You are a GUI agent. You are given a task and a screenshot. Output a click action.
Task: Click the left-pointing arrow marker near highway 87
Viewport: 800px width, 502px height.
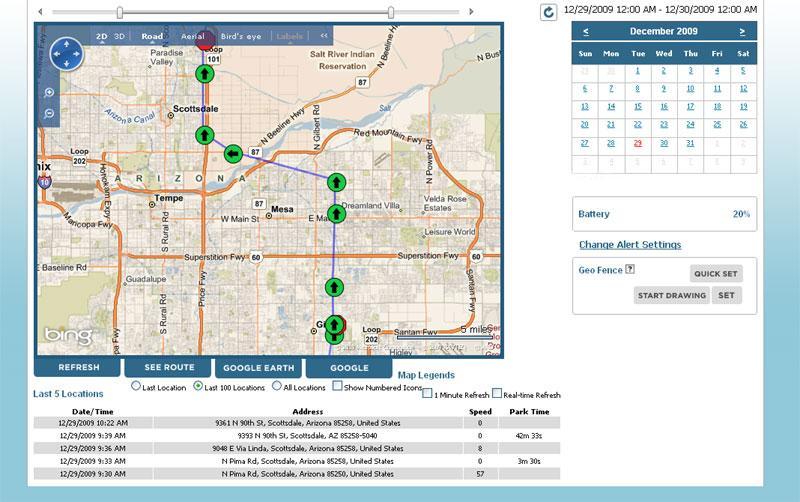tap(233, 153)
